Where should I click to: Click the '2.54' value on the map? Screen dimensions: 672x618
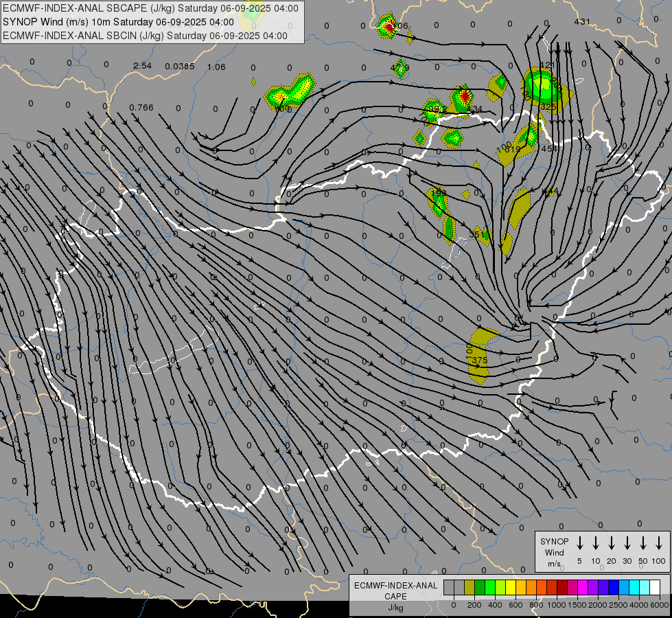pos(142,66)
